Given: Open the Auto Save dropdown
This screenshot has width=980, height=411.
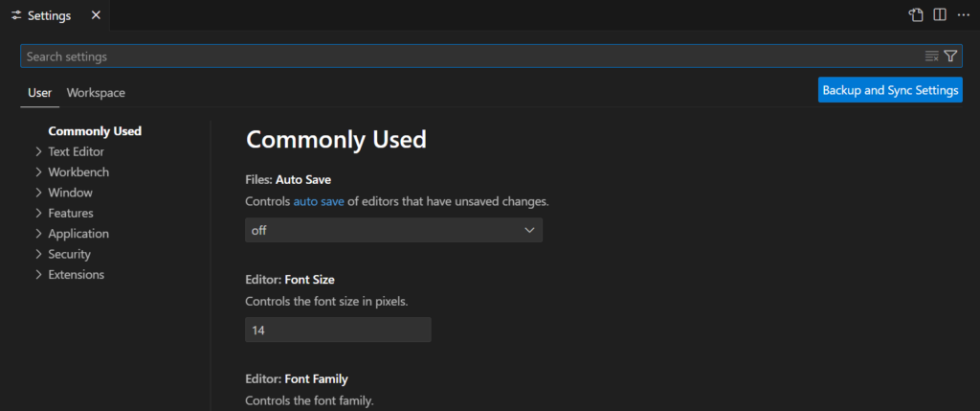Looking at the screenshot, I should tap(393, 230).
